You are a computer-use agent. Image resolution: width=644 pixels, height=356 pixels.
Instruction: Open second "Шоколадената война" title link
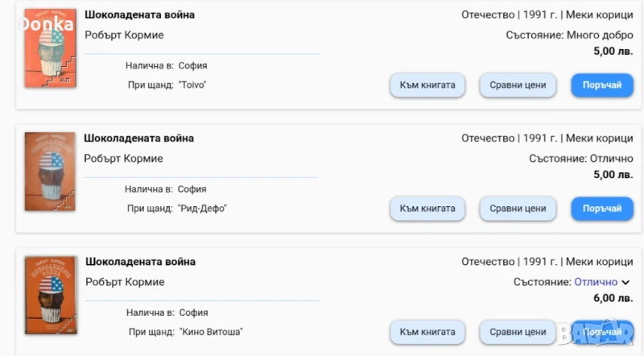tap(139, 138)
